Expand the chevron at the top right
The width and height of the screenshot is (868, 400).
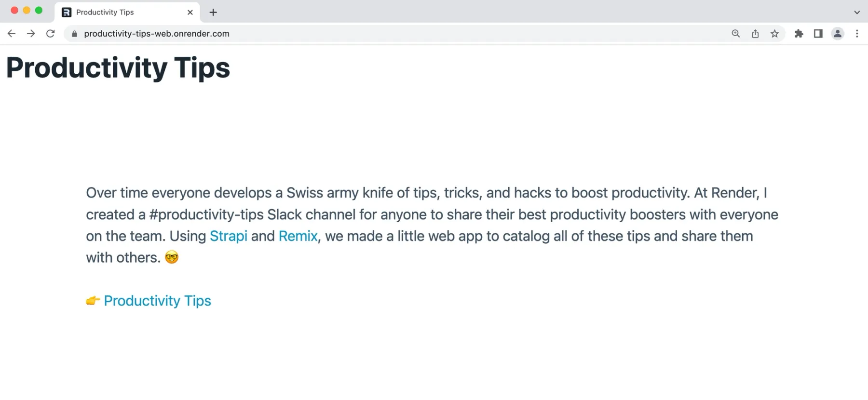coord(857,12)
